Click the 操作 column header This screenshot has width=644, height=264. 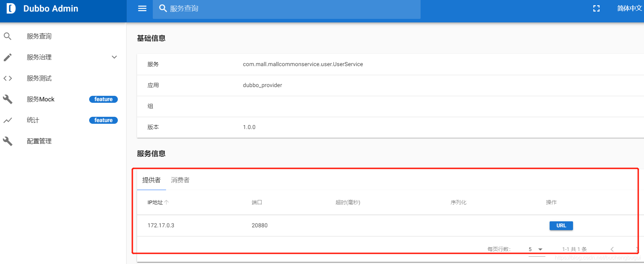tap(551, 202)
